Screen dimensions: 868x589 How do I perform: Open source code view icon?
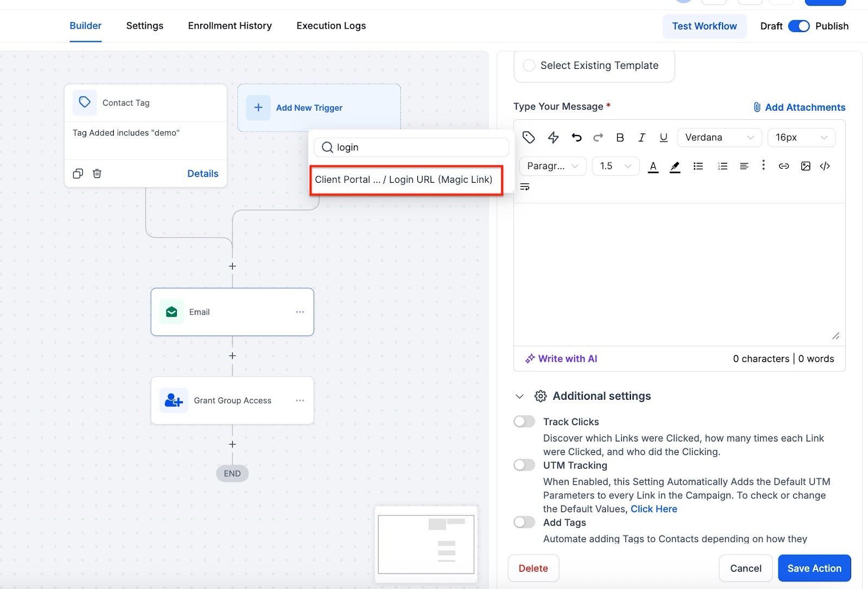coord(825,166)
